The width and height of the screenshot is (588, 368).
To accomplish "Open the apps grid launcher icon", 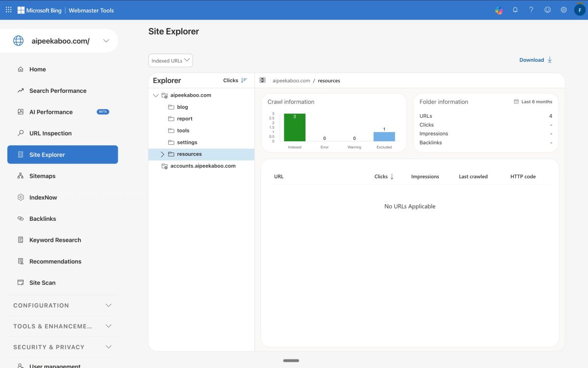I will [x=8, y=10].
